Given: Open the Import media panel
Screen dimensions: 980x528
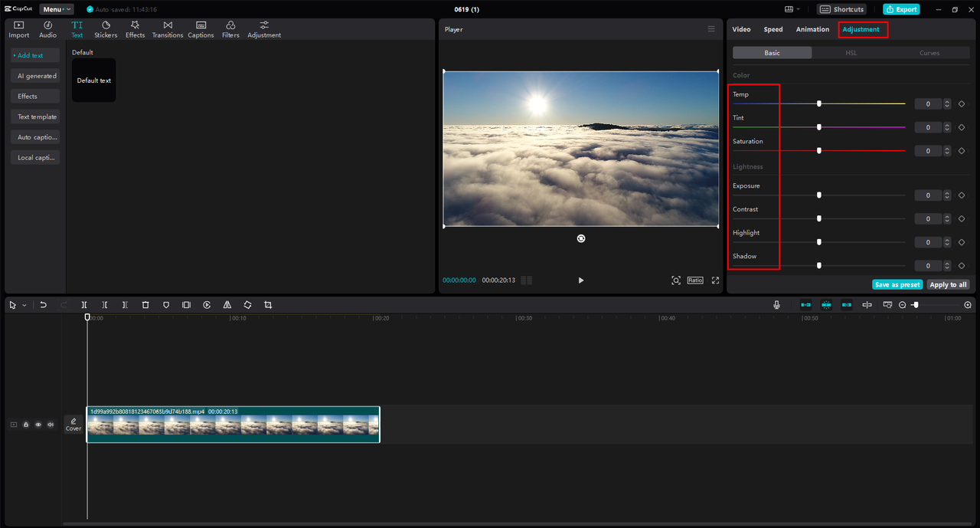Looking at the screenshot, I should [19, 30].
